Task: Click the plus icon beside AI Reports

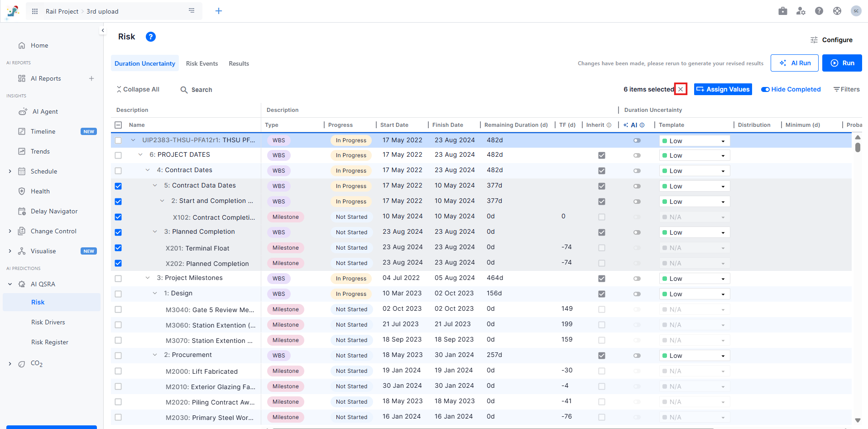Action: pos(91,78)
